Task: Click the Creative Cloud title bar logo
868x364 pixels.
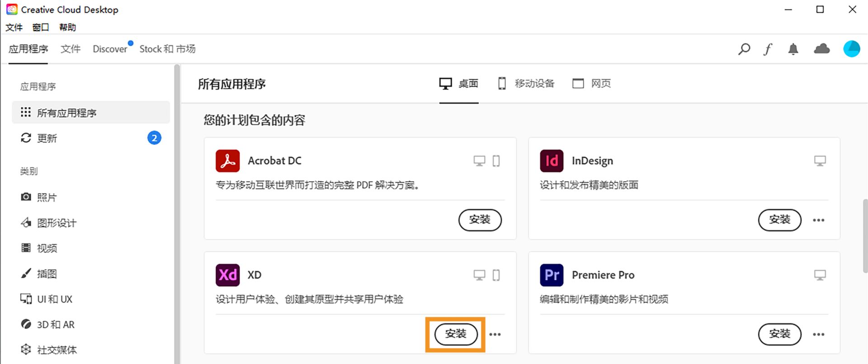Action: tap(12, 9)
